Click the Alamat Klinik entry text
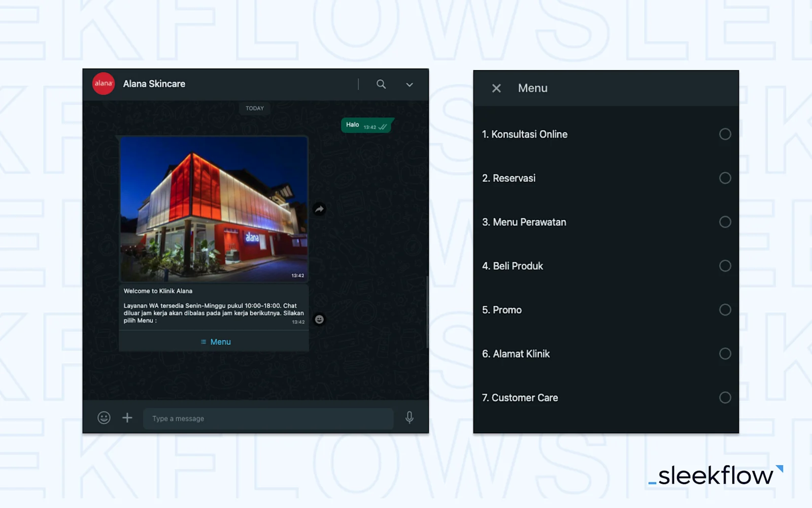 point(516,354)
